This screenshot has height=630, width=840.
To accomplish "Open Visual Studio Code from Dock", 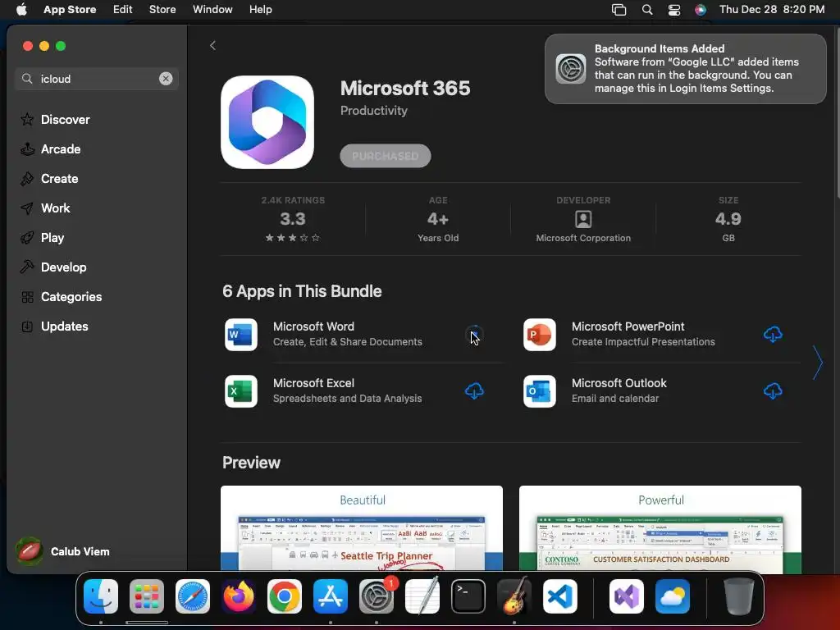I will (560, 596).
